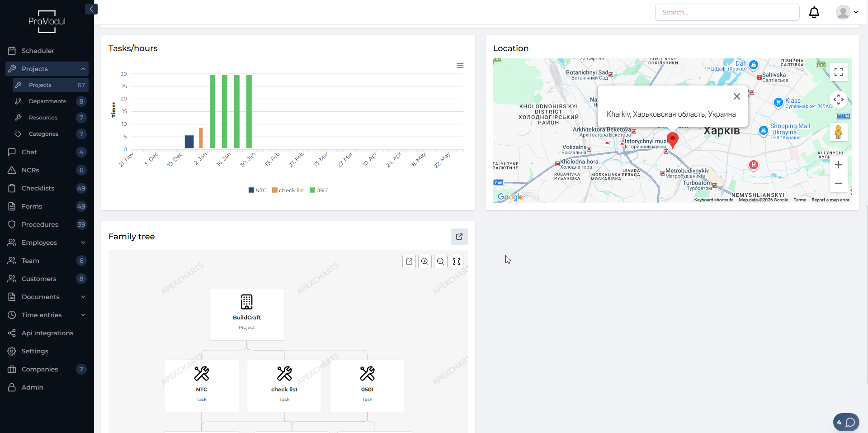The width and height of the screenshot is (868, 433).
Task: Click the notifications bell icon
Action: pos(814,12)
